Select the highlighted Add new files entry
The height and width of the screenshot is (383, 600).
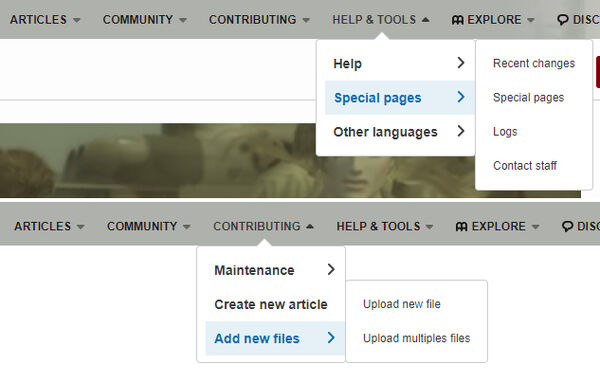(275, 339)
